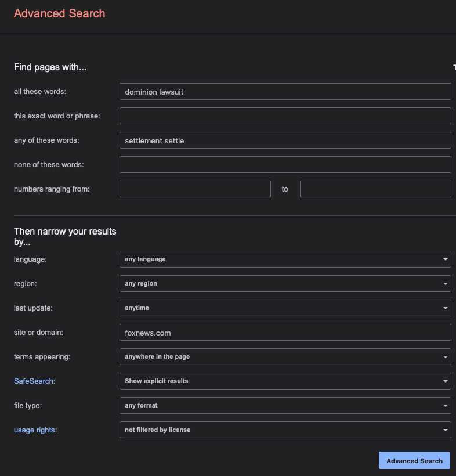Click the 'all these words:' label
The width and height of the screenshot is (456, 476).
tap(40, 91)
